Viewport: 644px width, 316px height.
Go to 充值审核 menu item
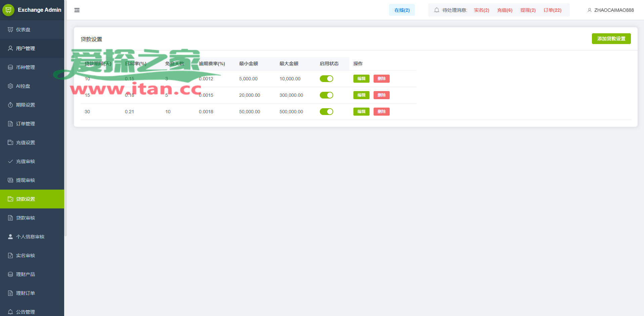coord(32,161)
